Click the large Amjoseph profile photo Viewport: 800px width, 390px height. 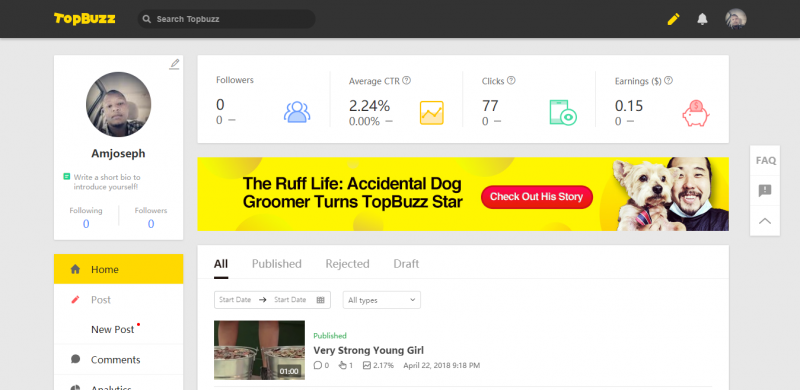[x=118, y=104]
